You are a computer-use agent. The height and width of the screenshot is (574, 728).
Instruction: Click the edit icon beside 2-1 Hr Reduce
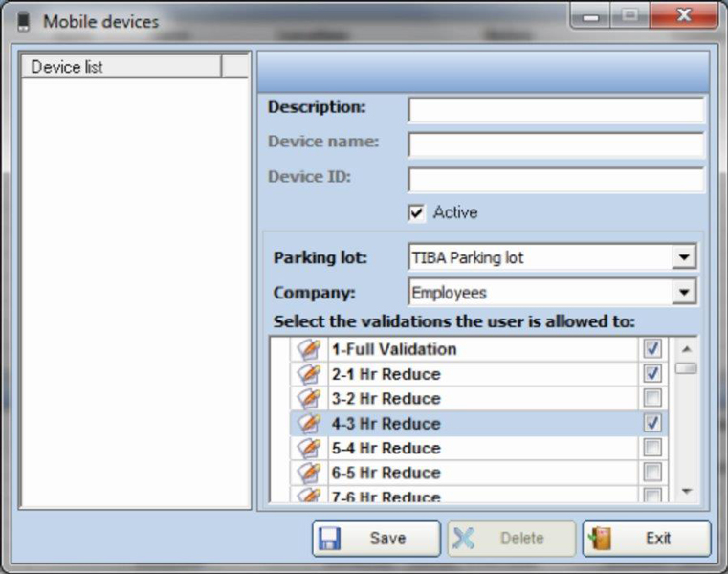[309, 374]
